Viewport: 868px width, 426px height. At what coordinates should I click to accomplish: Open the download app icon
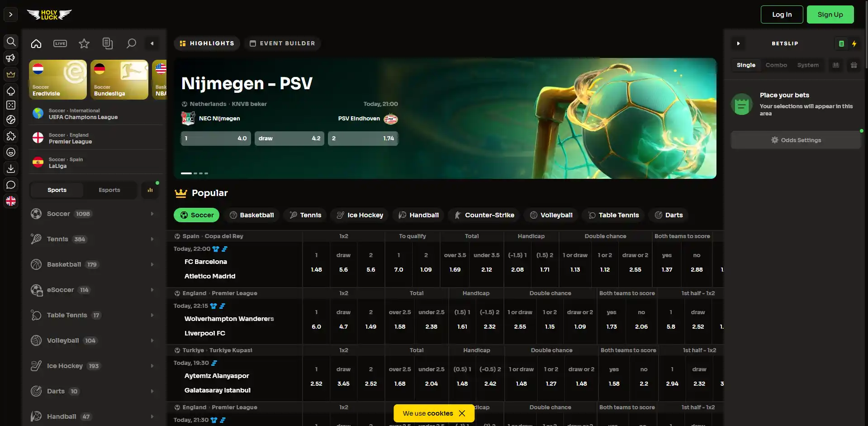click(11, 168)
